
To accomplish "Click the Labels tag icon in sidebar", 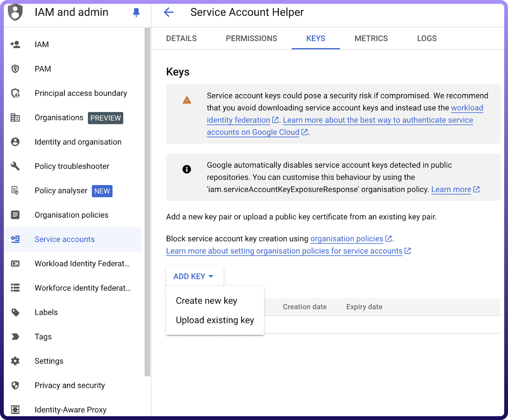I will (15, 312).
